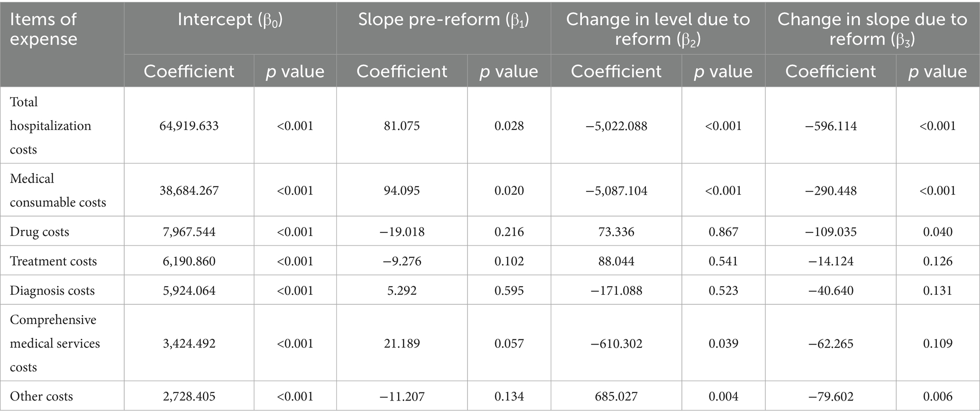Click the pre-reform slope value 94.095
The width and height of the screenshot is (980, 419).
coord(402,191)
